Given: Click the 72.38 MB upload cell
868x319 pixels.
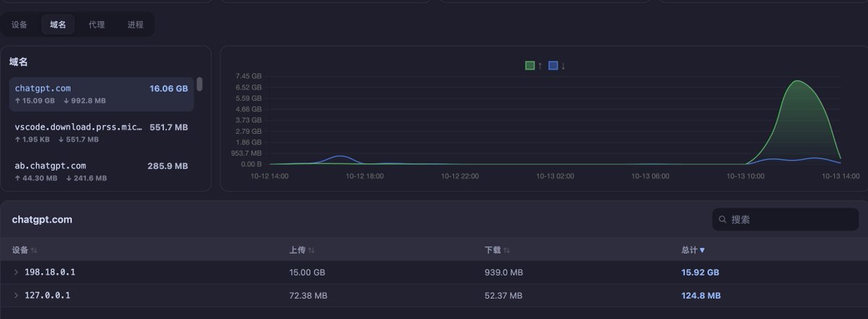Looking at the screenshot, I should pyautogui.click(x=308, y=295).
